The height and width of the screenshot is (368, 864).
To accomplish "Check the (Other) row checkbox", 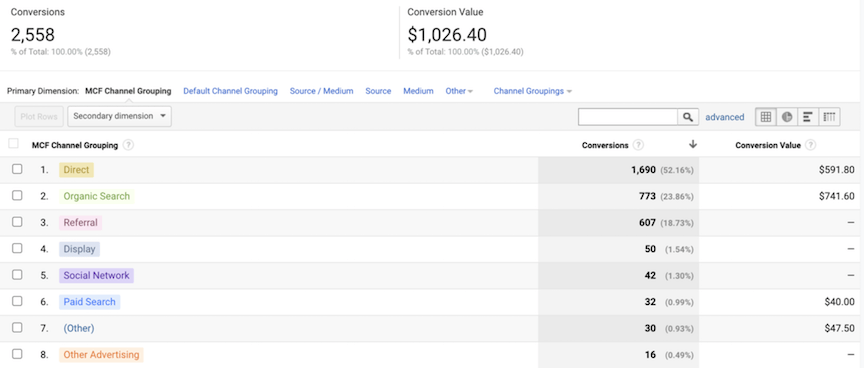I will [x=17, y=328].
